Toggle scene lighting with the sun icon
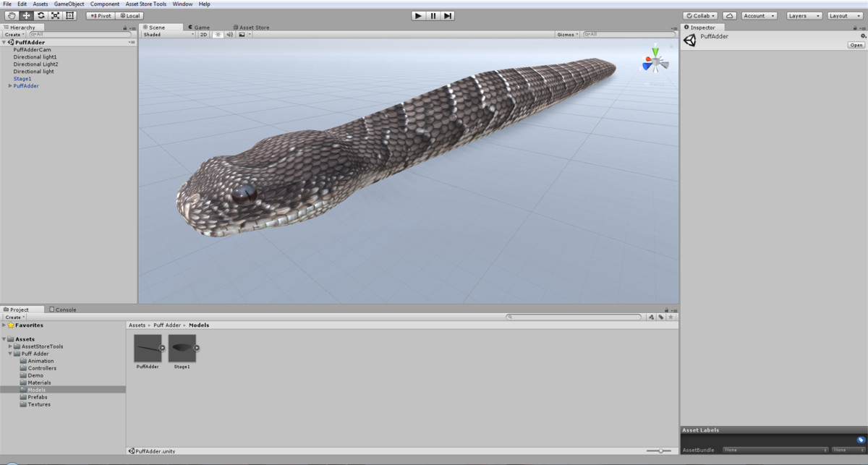 (x=218, y=34)
